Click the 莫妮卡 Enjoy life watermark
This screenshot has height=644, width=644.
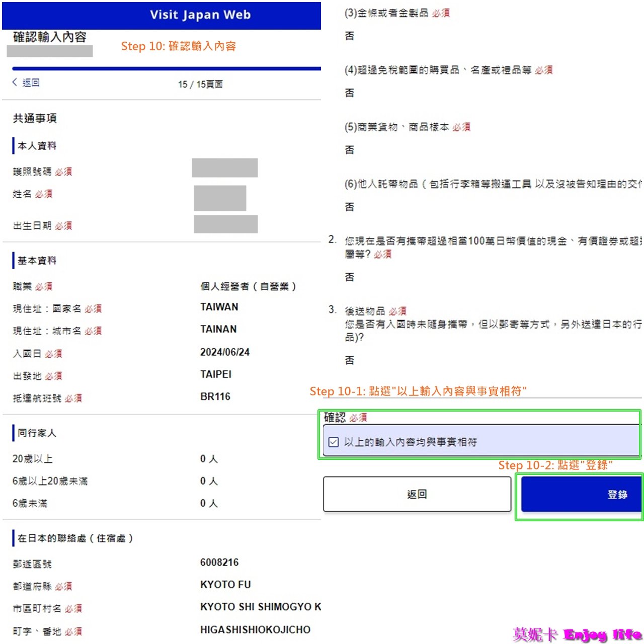coord(577,634)
